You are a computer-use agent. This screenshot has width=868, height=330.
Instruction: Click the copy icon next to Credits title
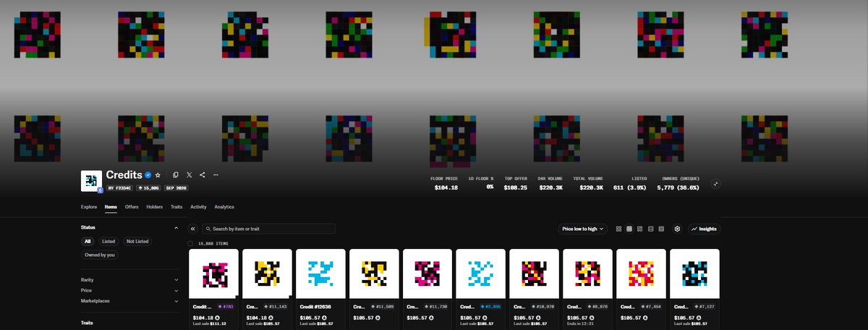pos(176,175)
